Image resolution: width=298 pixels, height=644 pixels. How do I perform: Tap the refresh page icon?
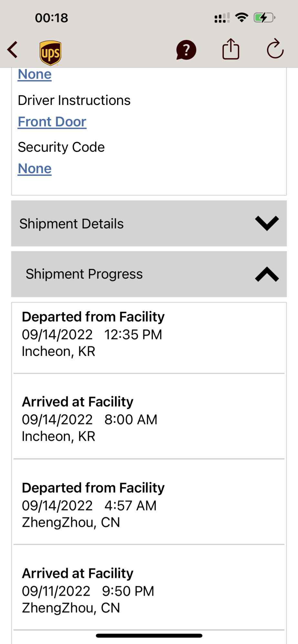275,49
